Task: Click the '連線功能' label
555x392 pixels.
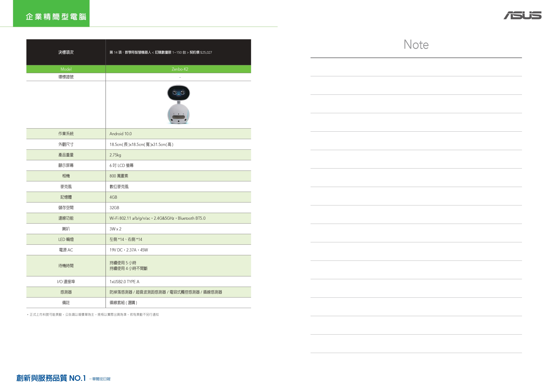Action: [x=66, y=218]
